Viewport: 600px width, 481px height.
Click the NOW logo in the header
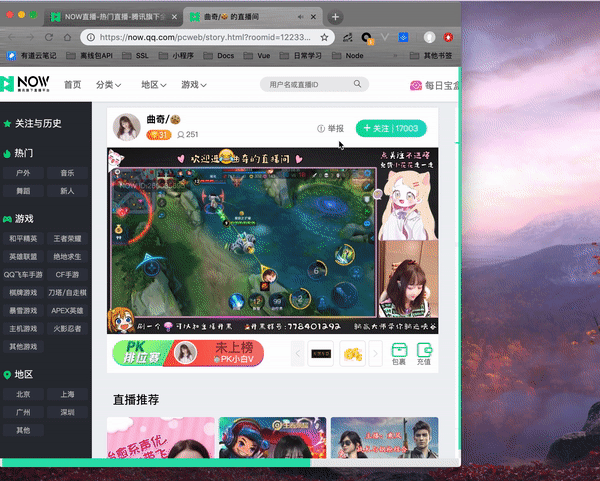(x=25, y=83)
